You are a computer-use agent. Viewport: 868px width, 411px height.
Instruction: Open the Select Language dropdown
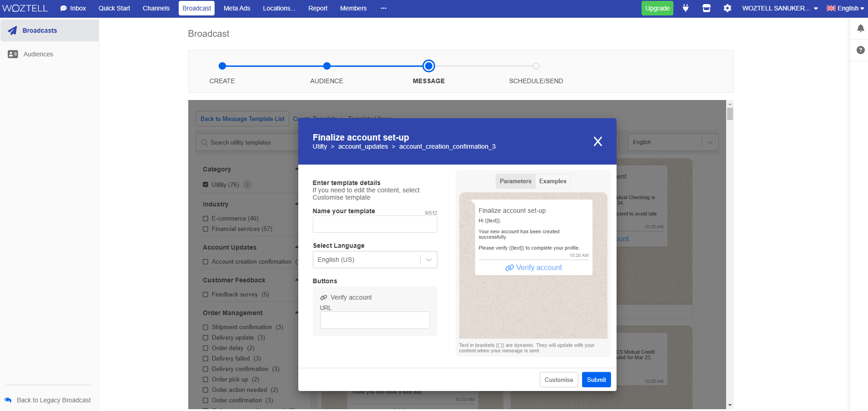click(375, 260)
